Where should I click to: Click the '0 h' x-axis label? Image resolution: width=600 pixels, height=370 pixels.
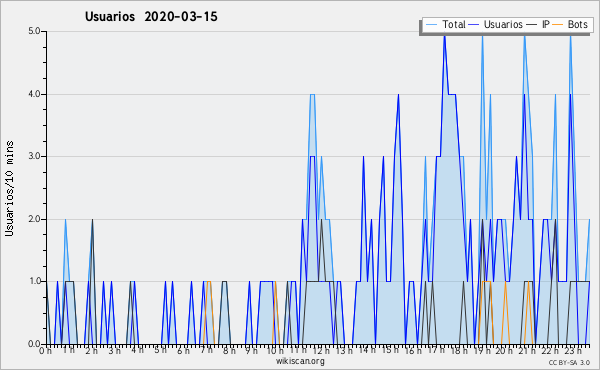click(x=45, y=351)
